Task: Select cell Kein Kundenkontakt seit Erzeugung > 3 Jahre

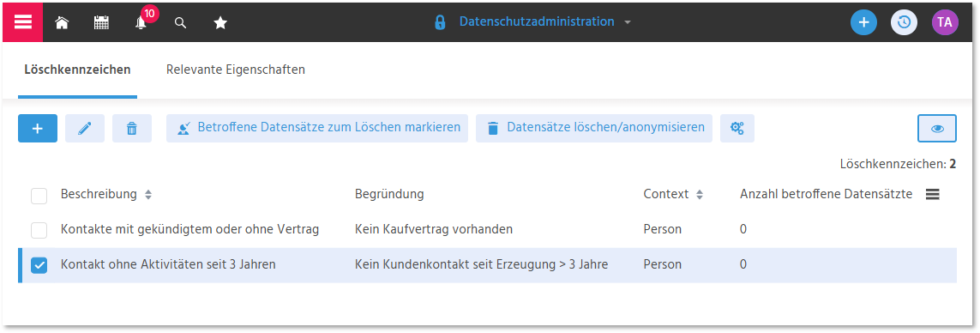Action: (481, 265)
